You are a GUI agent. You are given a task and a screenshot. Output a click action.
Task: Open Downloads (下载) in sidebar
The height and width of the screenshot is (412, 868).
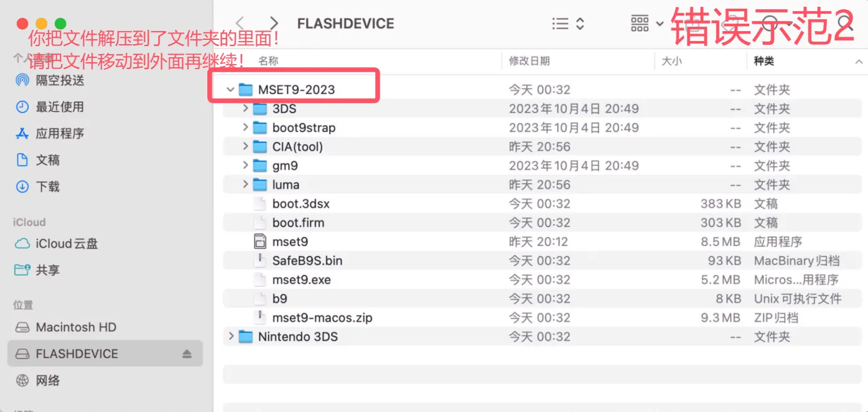(x=47, y=187)
